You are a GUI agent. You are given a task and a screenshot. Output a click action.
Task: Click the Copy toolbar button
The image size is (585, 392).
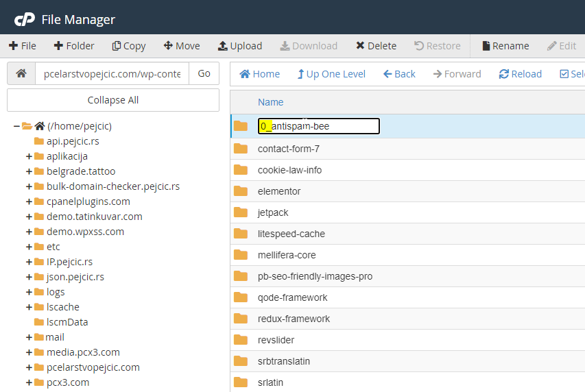(129, 46)
